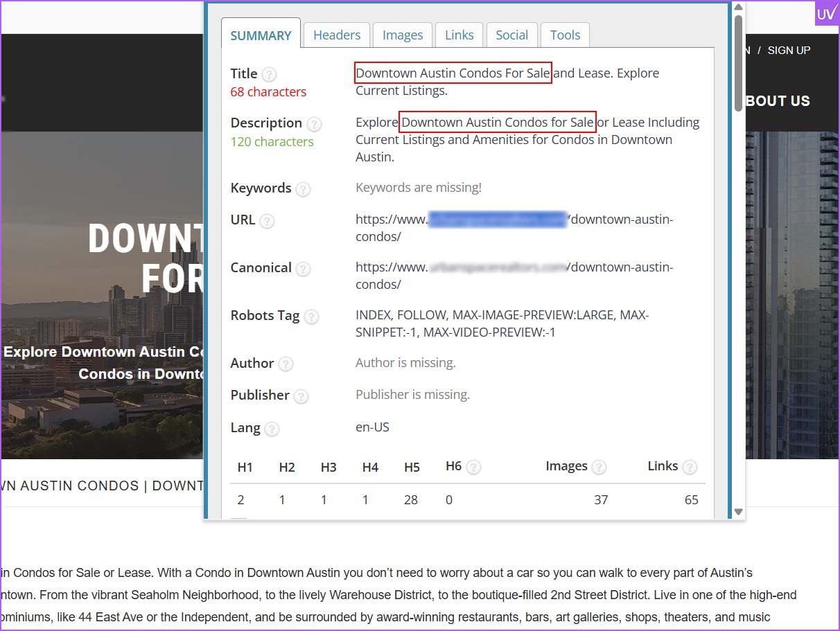The height and width of the screenshot is (631, 840).
Task: Click the SIGN UP link on the website
Action: (789, 51)
